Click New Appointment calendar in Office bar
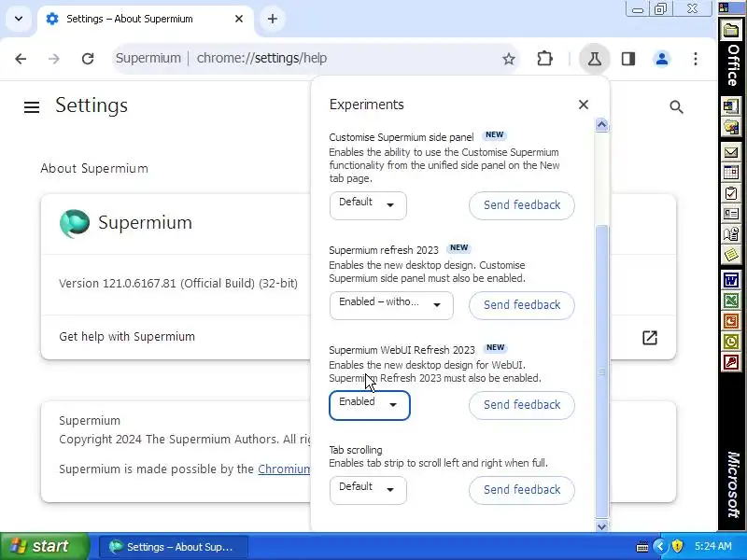 coord(731,172)
